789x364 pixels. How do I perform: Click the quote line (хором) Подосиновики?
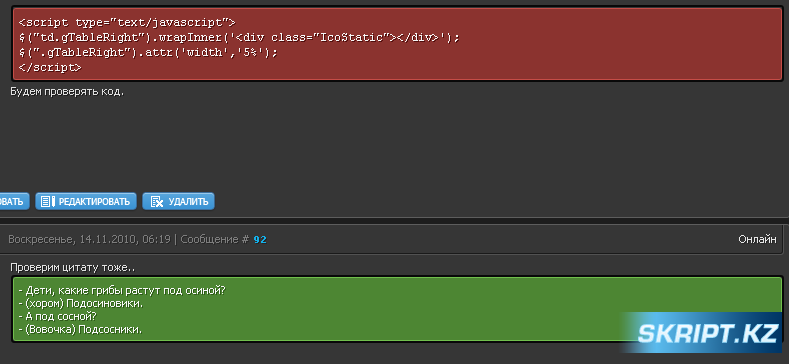[x=81, y=304]
